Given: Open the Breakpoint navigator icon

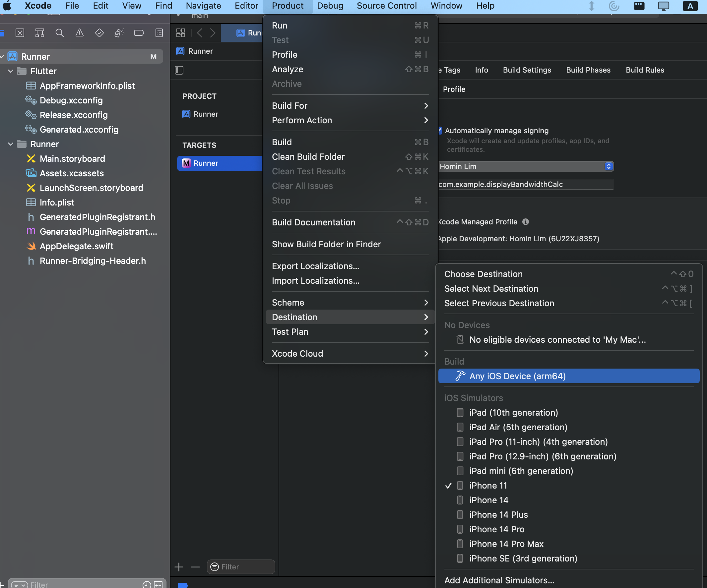Looking at the screenshot, I should 139,32.
